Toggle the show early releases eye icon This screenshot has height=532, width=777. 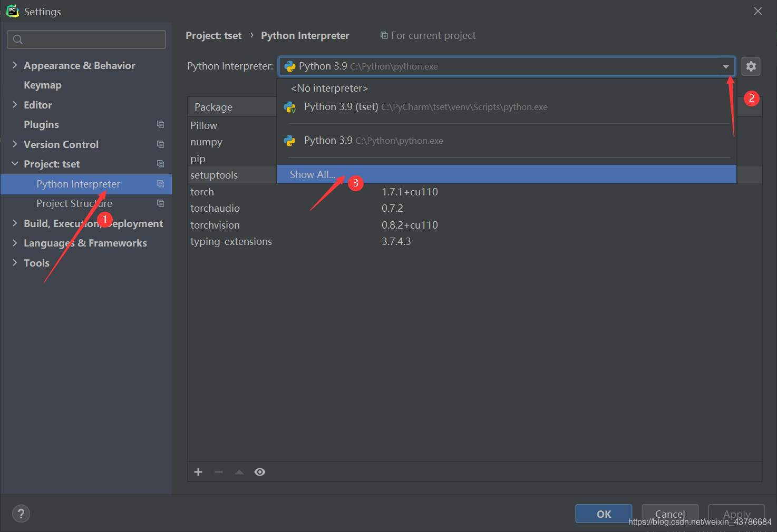coord(260,472)
